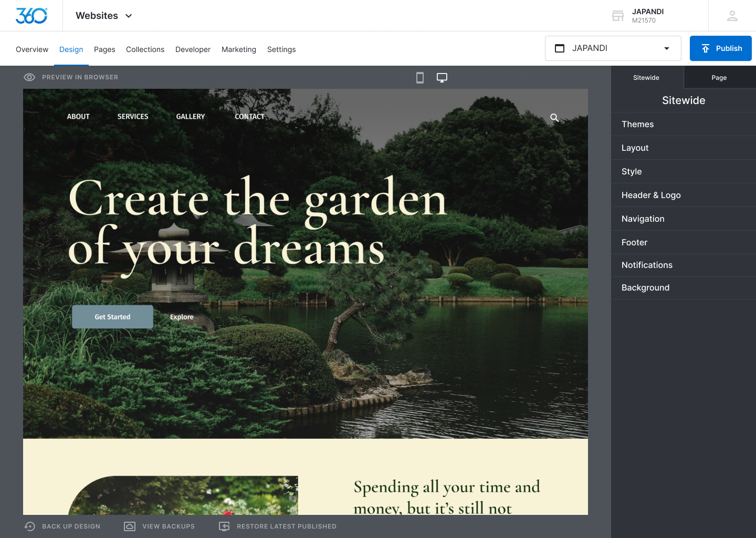
Task: Select the Sitewide panel tab
Action: coord(646,78)
